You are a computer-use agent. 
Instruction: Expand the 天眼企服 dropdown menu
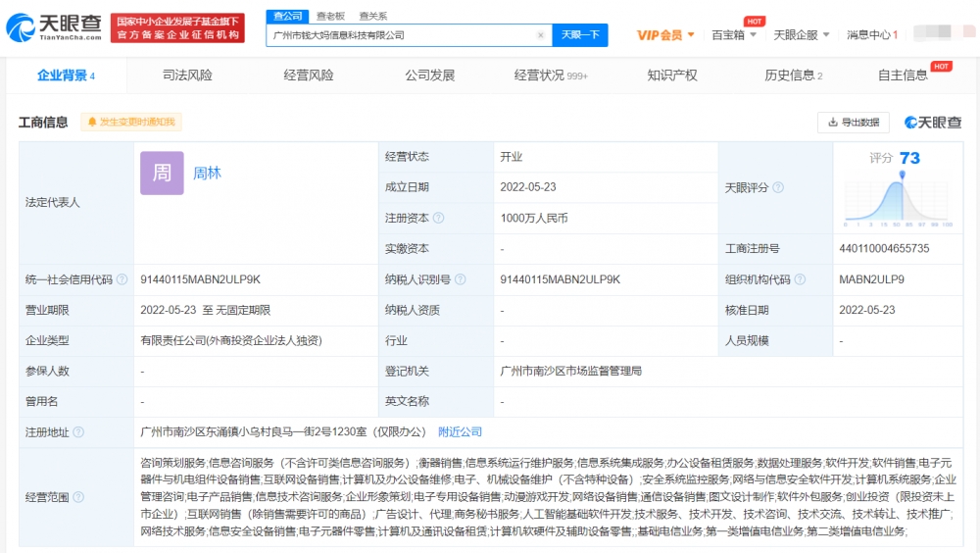(802, 35)
